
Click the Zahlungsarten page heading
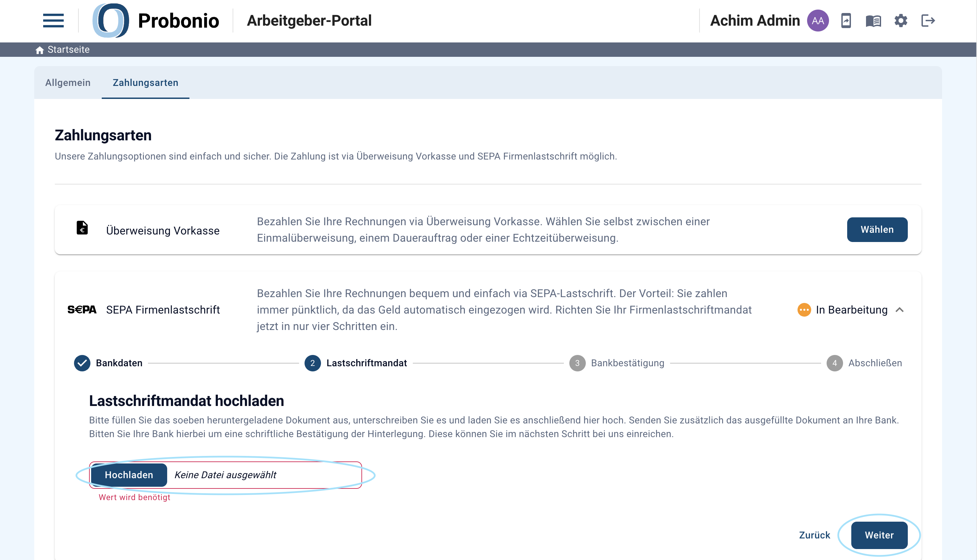click(x=103, y=136)
